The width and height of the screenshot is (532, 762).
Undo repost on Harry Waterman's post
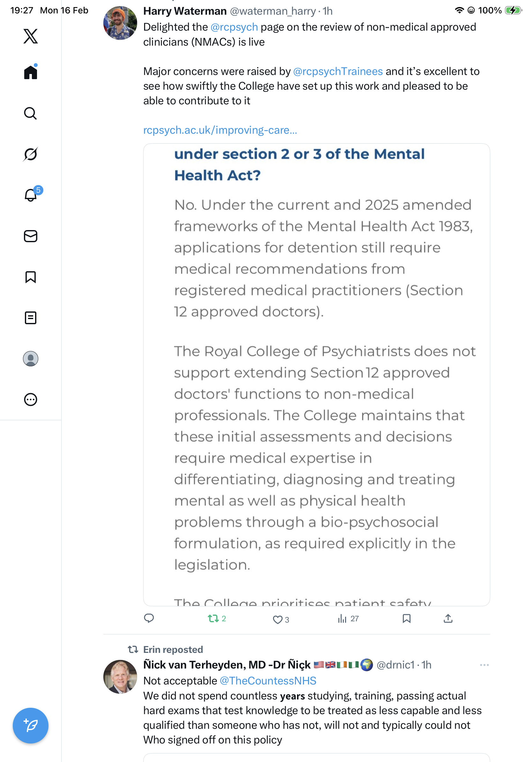(213, 619)
